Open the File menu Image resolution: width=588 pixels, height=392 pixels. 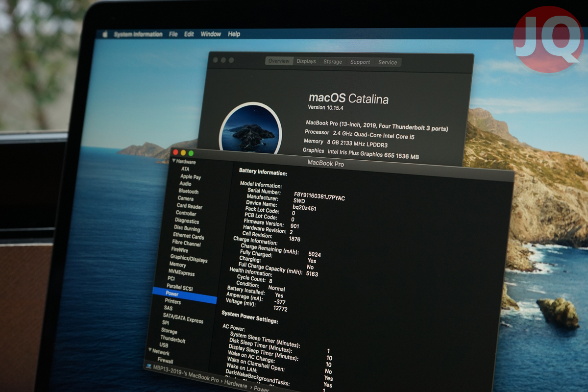pos(173,34)
